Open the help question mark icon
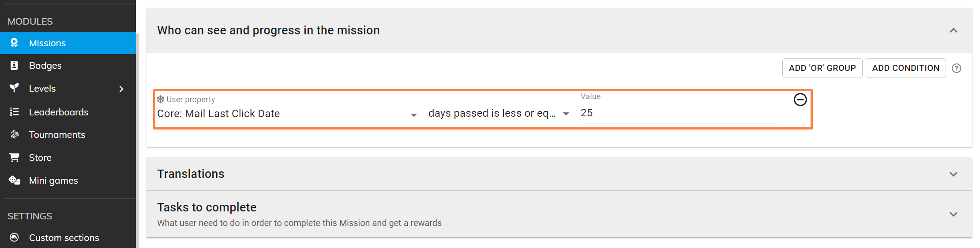 [956, 68]
